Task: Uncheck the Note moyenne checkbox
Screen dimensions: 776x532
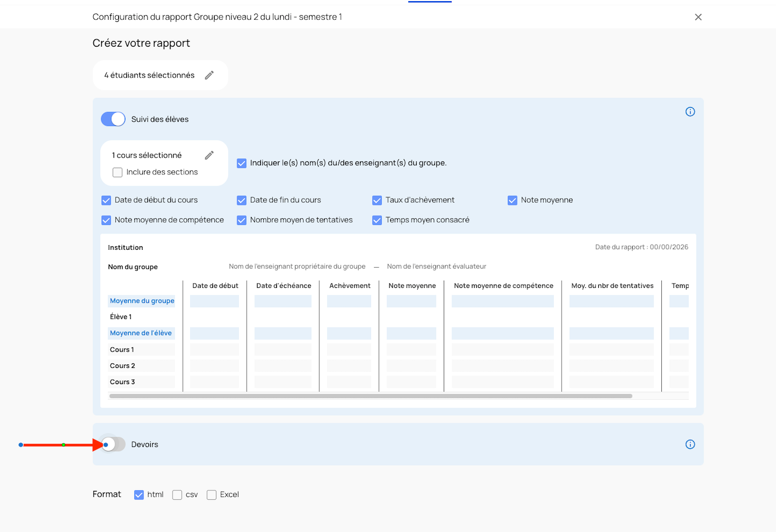Action: (x=512, y=200)
